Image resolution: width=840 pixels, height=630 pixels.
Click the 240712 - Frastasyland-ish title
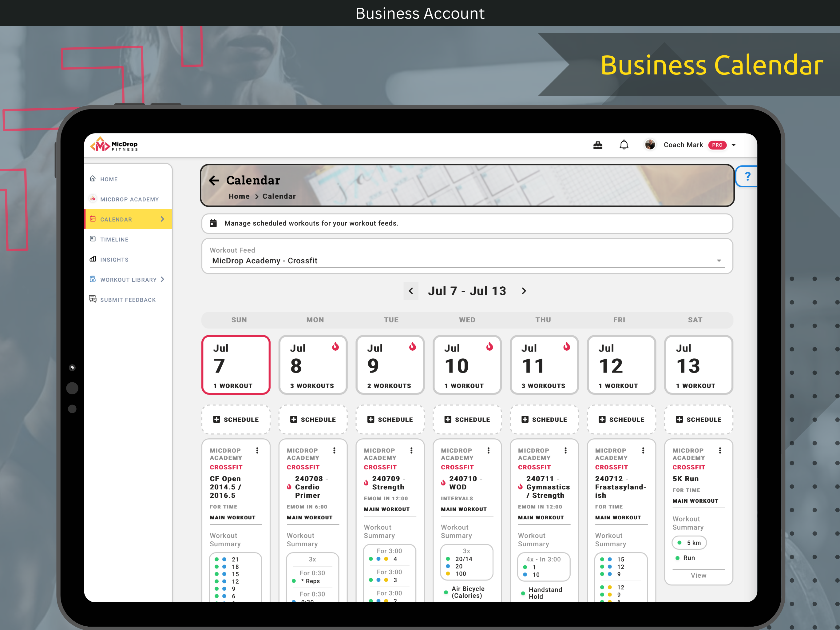(x=620, y=487)
